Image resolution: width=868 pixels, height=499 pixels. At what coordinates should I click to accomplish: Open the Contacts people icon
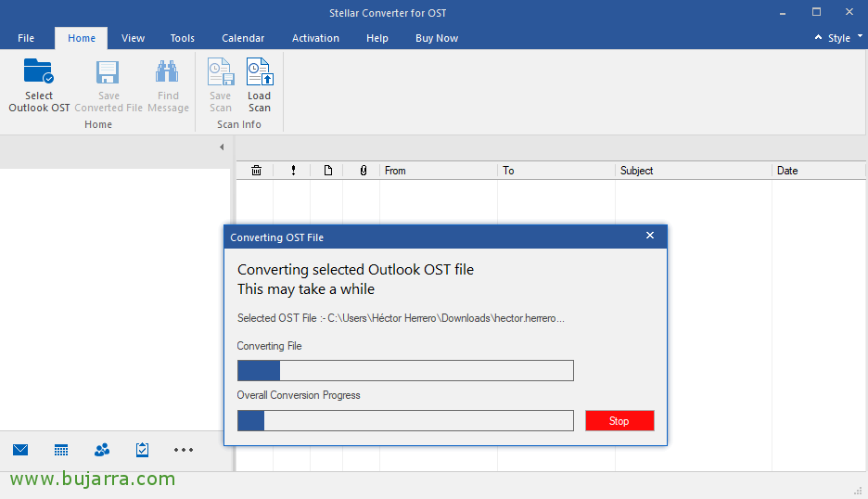pos(102,450)
